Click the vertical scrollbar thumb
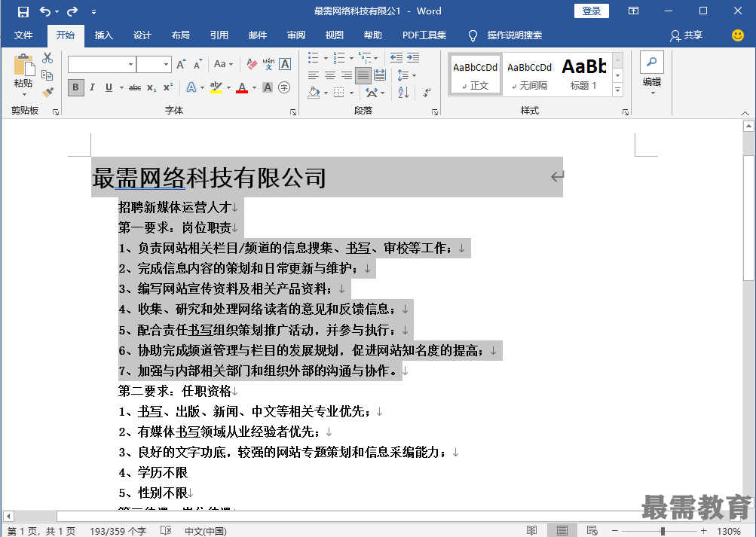This screenshot has height=537, width=756. 748,218
